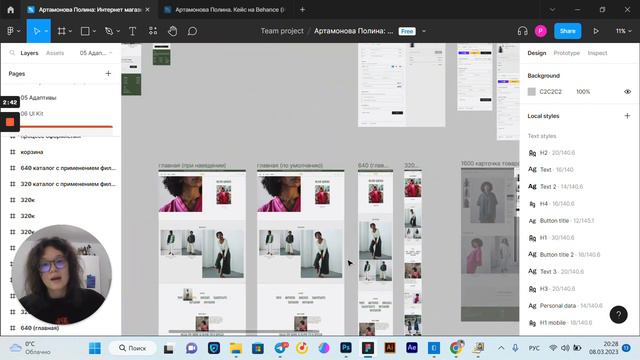640x360 pixels.
Task: Open Windows Start menu
Action: (95, 348)
